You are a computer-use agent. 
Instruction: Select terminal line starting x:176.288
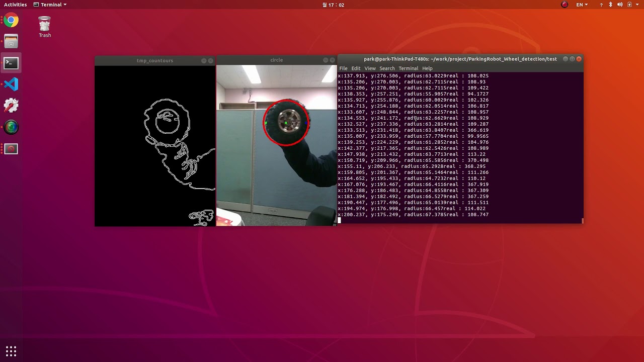[413, 190]
